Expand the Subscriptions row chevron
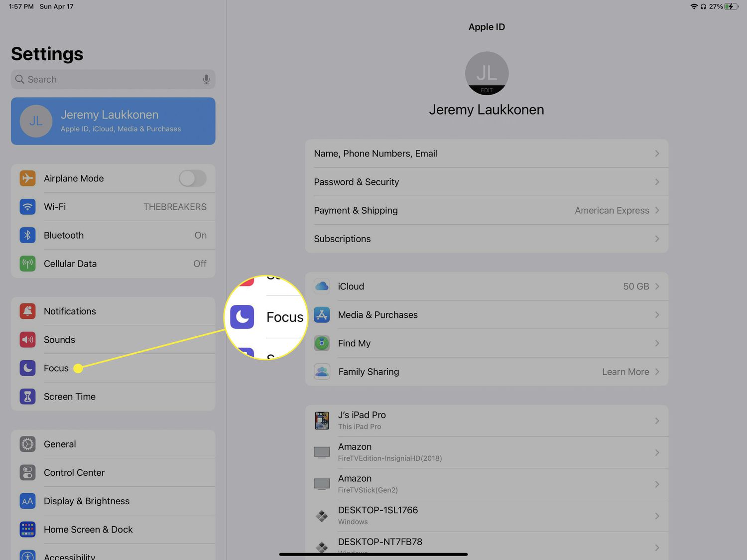This screenshot has height=560, width=747. pyautogui.click(x=657, y=239)
